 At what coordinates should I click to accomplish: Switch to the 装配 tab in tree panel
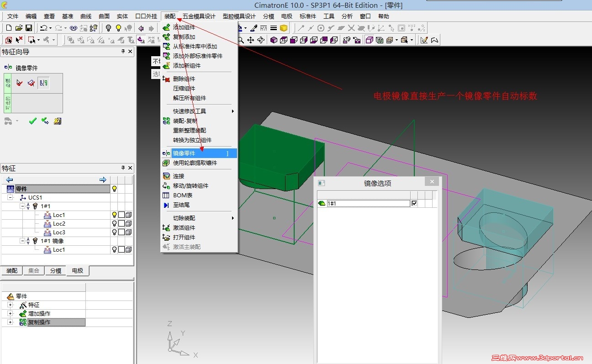(x=12, y=270)
